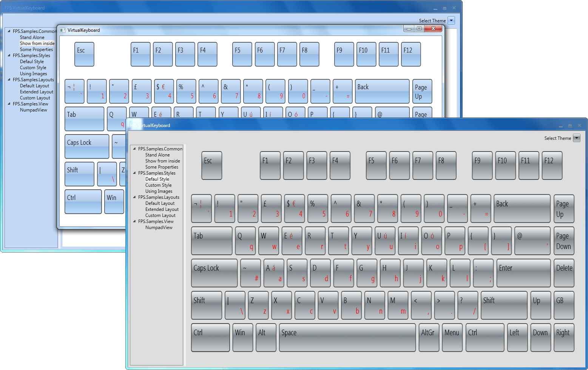588x370 pixels.
Task: Click Tab key in blue VirtualKeyboard window
Action: coord(84,119)
